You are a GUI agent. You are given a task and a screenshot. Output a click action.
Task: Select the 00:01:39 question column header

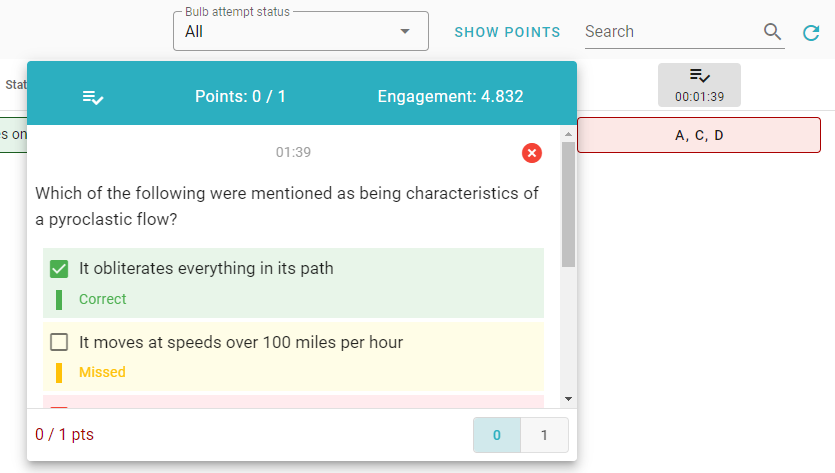699,85
